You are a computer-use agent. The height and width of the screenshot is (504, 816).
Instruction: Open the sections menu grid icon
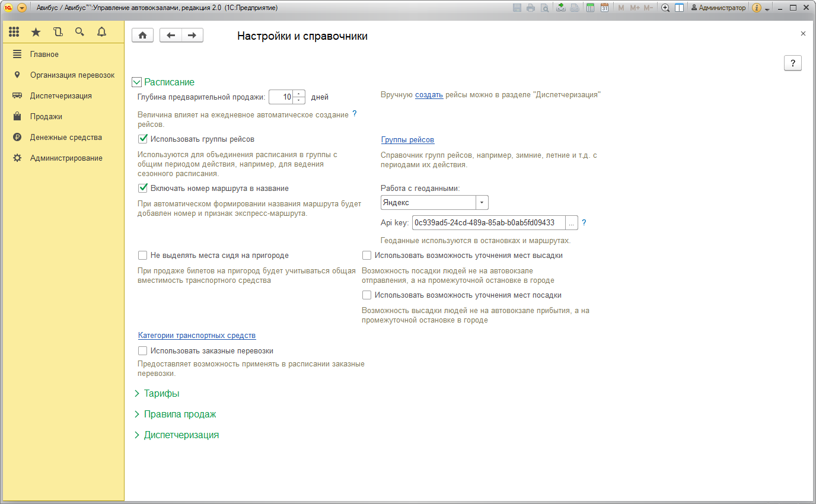point(14,32)
